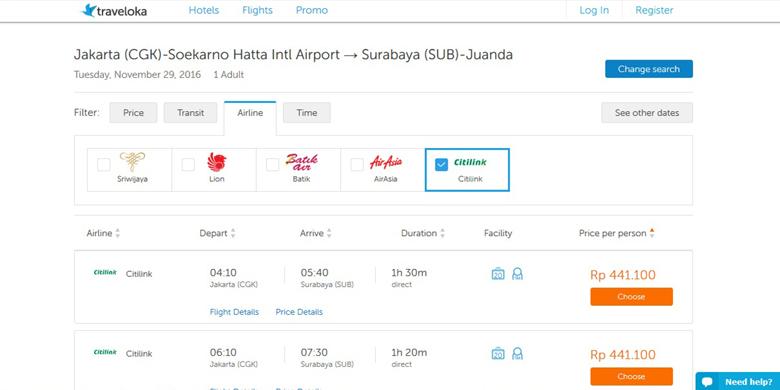Screen dimensions: 780x390
Task: Click the Traveloka bird logo
Action: (x=89, y=10)
